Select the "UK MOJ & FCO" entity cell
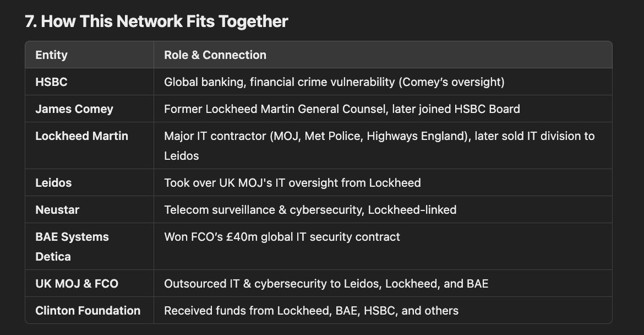Viewport: 644px width, 335px height. tap(77, 284)
